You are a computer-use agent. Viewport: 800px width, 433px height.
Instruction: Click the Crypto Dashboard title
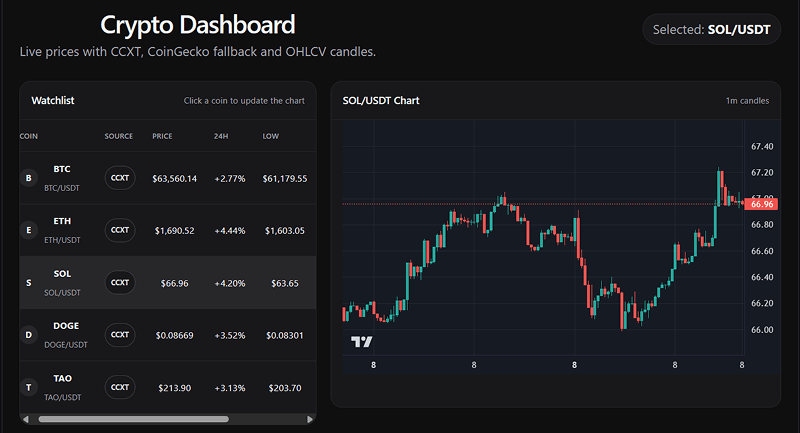pyautogui.click(x=198, y=24)
